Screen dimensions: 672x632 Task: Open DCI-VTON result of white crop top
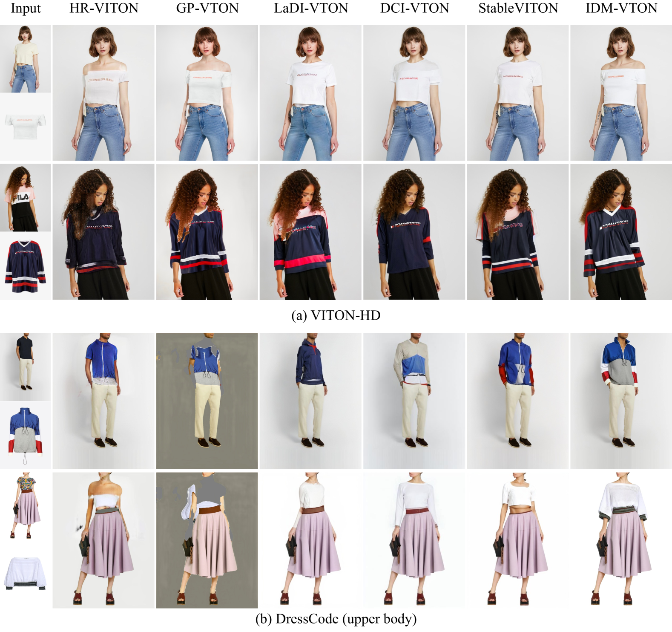[x=414, y=92]
